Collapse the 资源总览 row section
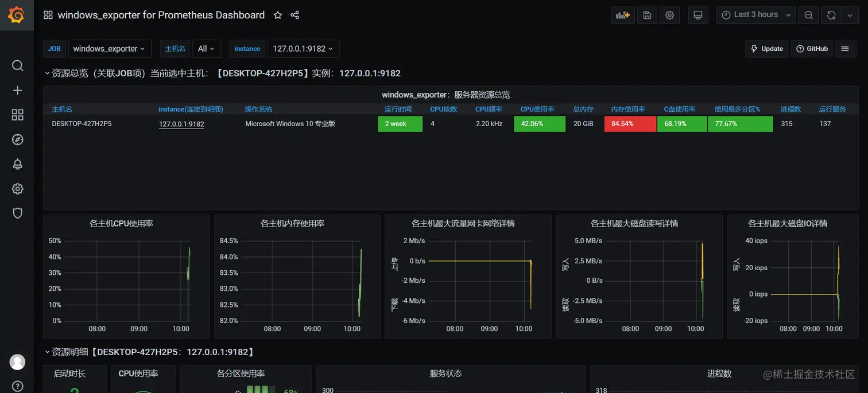868x393 pixels. click(x=223, y=73)
